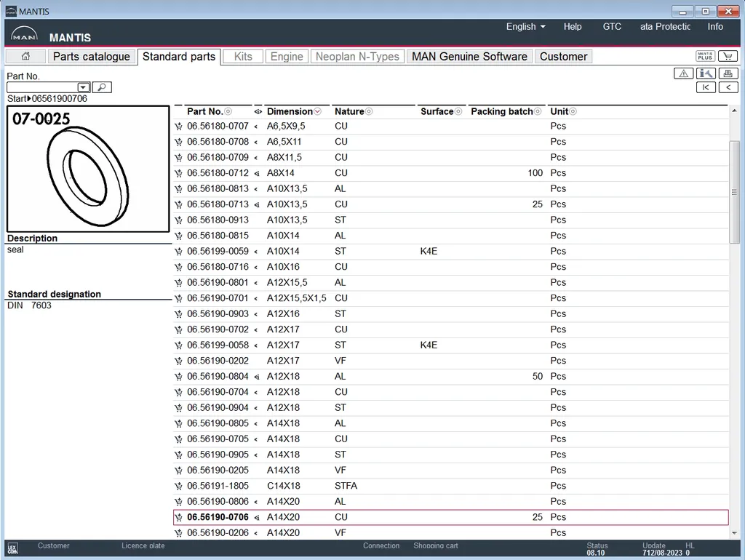This screenshot has height=560, width=745.
Task: Switch to the Parts catalogue tab
Action: click(91, 57)
